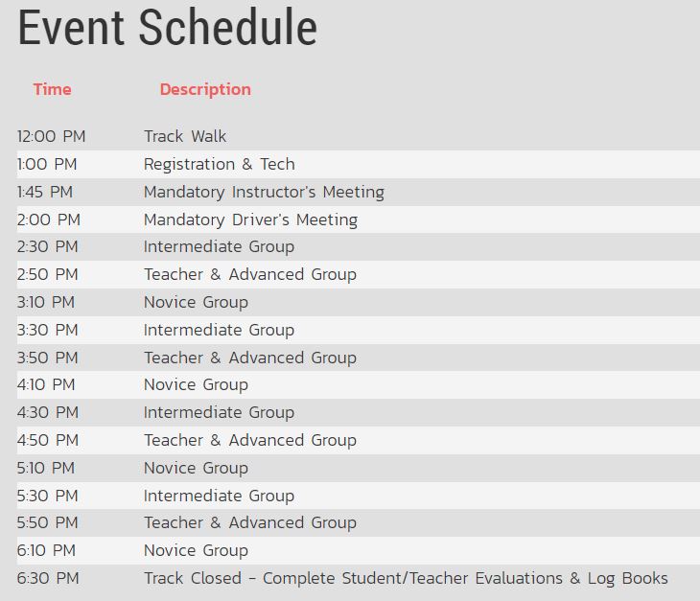The width and height of the screenshot is (700, 601).
Task: Select the 3:50 PM Teacher & Advanced Group
Action: click(249, 358)
